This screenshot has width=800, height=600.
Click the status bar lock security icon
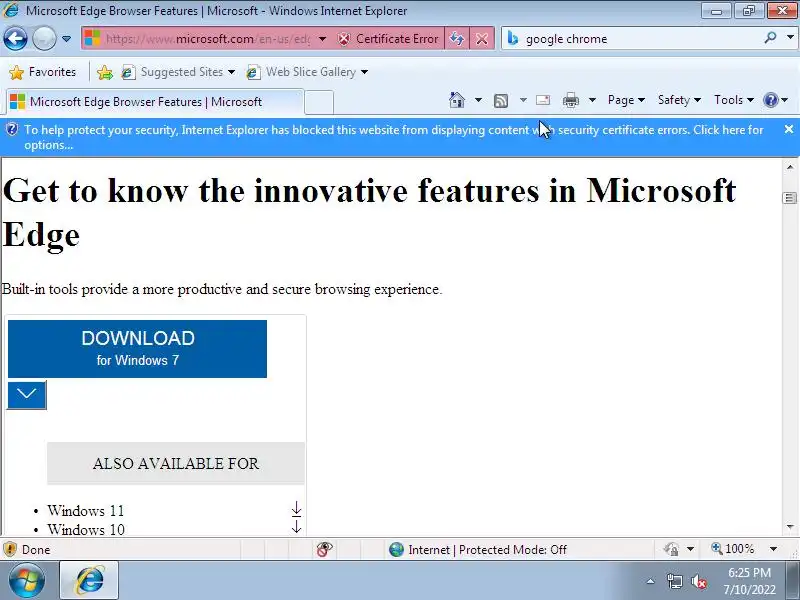(671, 549)
